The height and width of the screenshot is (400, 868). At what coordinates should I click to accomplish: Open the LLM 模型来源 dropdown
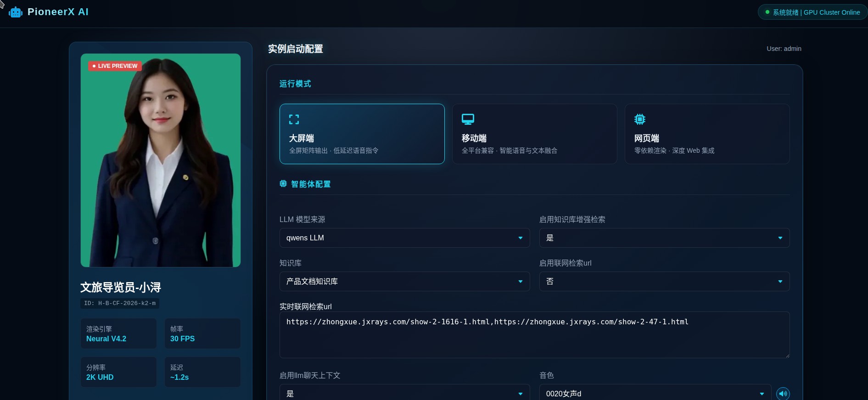[404, 238]
